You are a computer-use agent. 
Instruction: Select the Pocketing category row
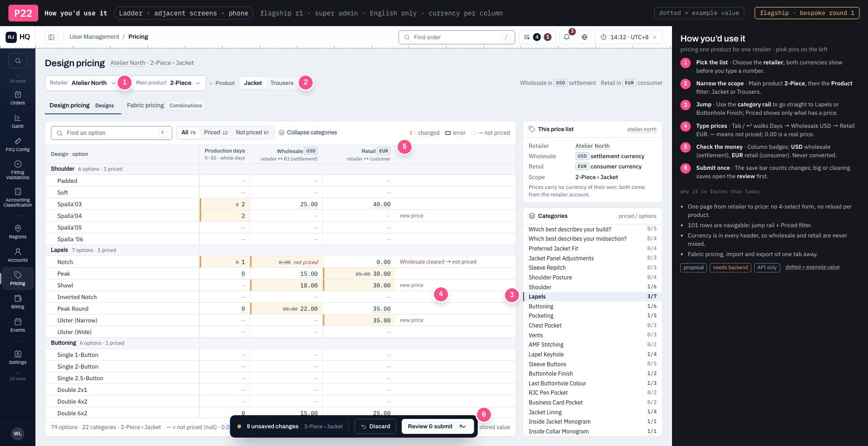click(593, 316)
